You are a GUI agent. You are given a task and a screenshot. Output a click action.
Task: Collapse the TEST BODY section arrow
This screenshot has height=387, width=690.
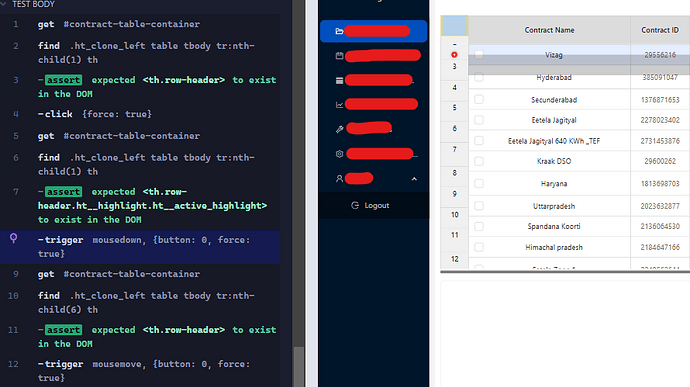4,4
